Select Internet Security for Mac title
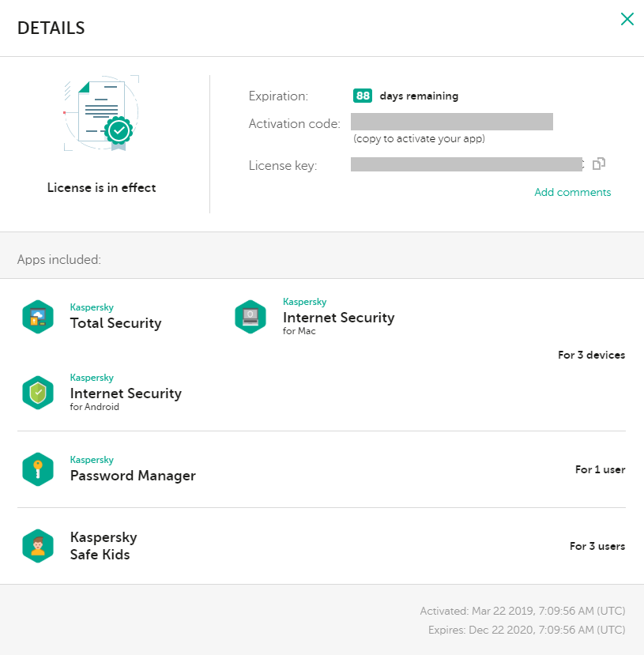The image size is (644, 655). click(338, 318)
